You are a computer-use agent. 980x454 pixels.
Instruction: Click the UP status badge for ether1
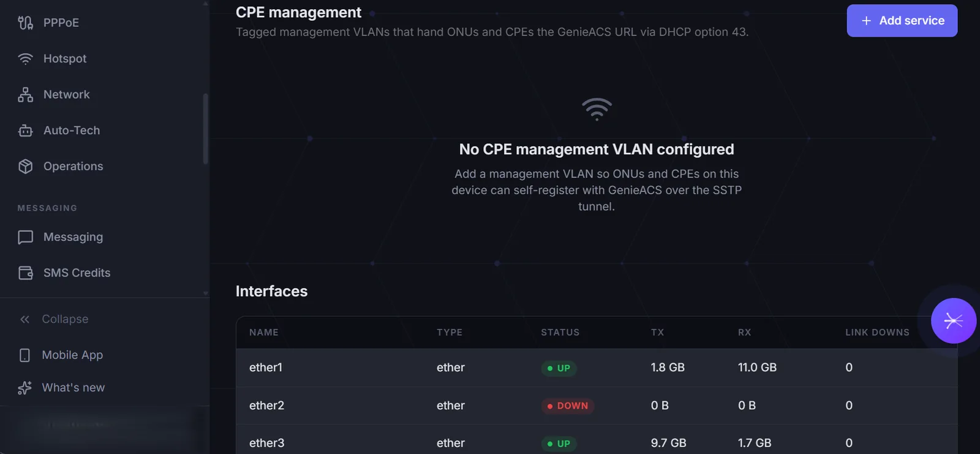(559, 368)
